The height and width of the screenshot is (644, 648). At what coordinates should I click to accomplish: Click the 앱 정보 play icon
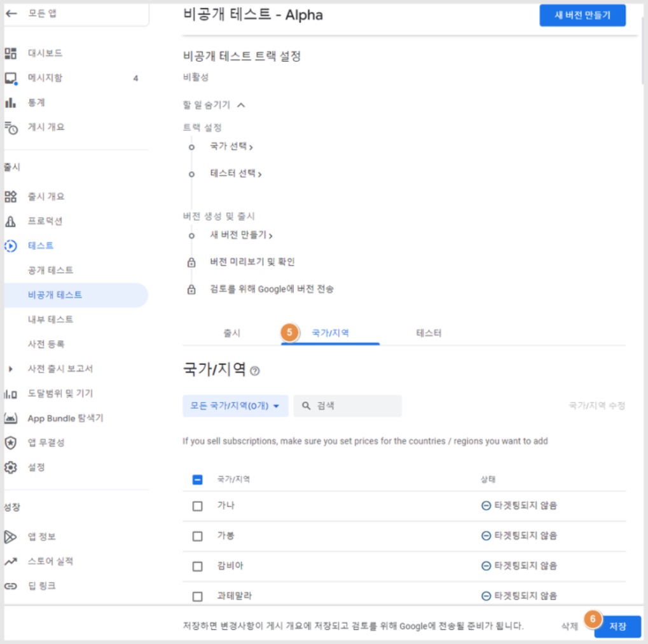[x=10, y=537]
